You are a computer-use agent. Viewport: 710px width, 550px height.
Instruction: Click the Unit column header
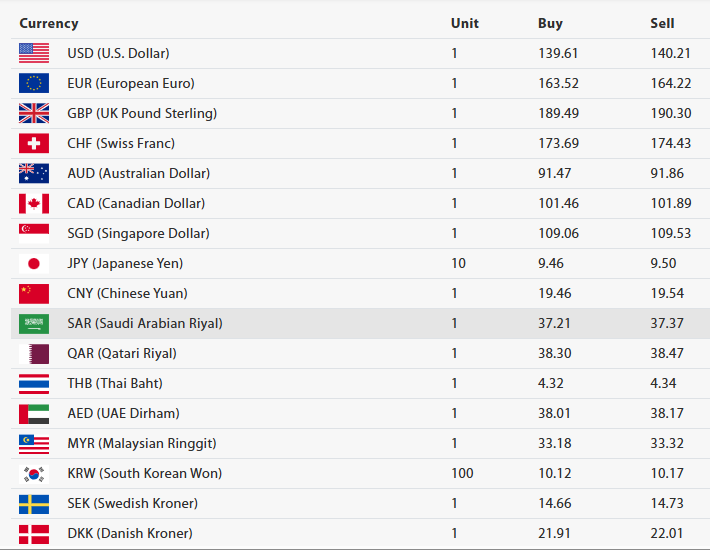click(x=465, y=23)
